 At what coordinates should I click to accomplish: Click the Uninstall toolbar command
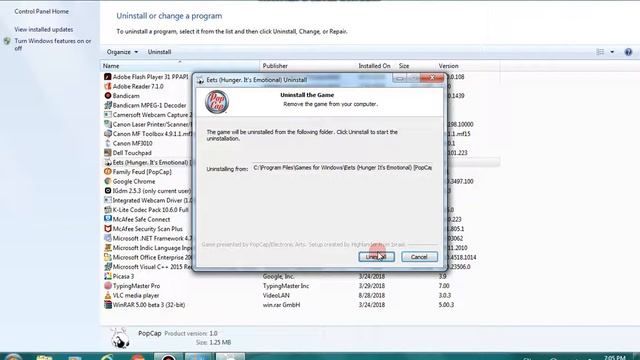click(x=159, y=52)
